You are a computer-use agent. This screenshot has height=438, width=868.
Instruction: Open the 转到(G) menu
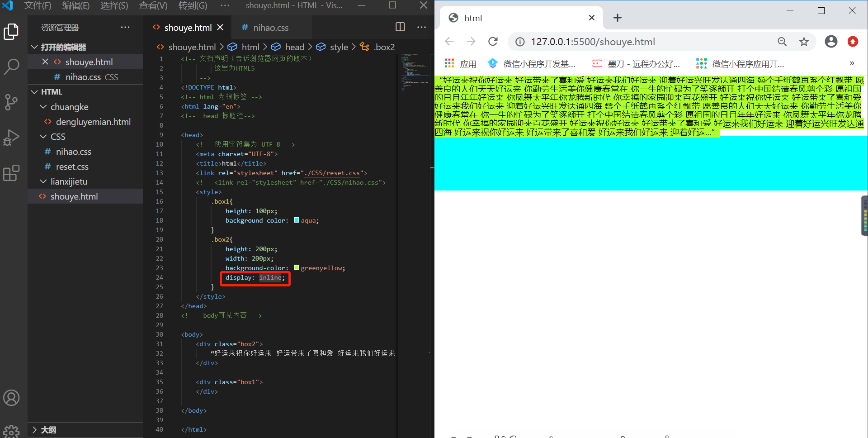(x=193, y=5)
